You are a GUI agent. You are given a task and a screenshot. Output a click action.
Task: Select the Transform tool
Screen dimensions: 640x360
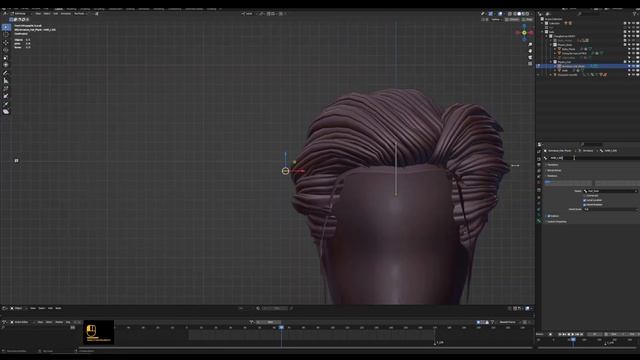coord(6,64)
